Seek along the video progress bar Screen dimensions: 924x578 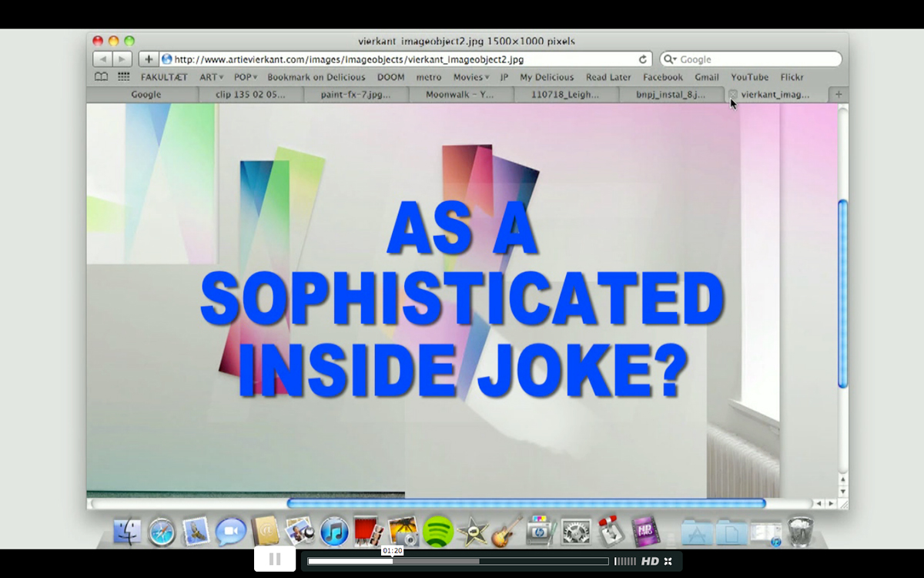(x=458, y=561)
